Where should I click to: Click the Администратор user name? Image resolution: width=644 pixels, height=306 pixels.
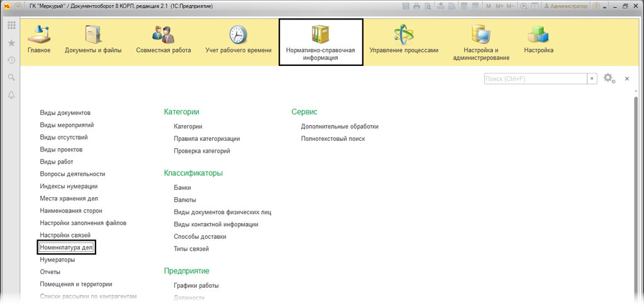click(x=569, y=6)
